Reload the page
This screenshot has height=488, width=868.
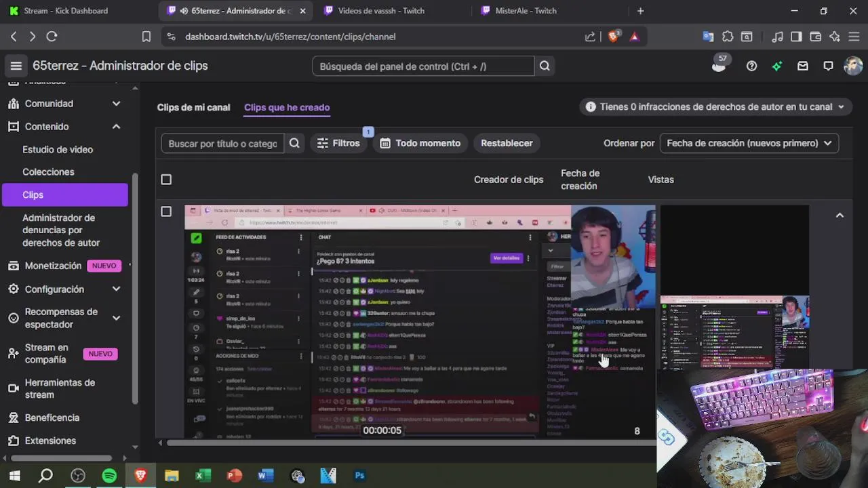coord(52,37)
